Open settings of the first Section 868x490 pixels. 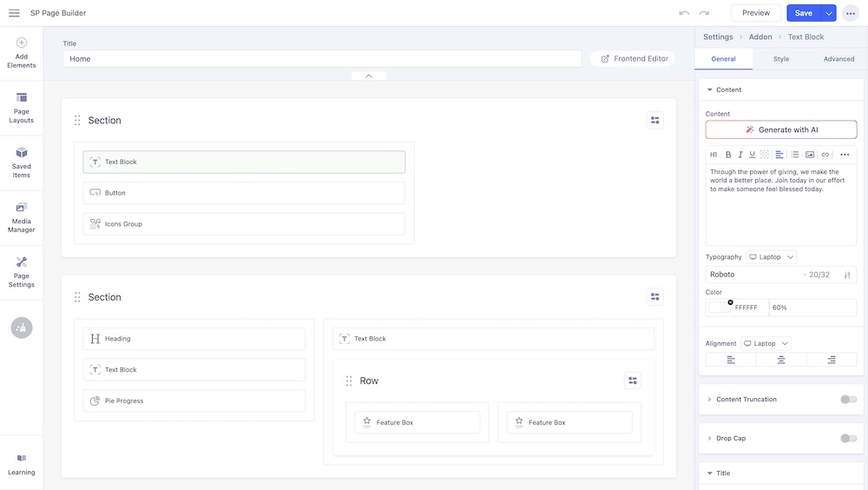pyautogui.click(x=654, y=120)
